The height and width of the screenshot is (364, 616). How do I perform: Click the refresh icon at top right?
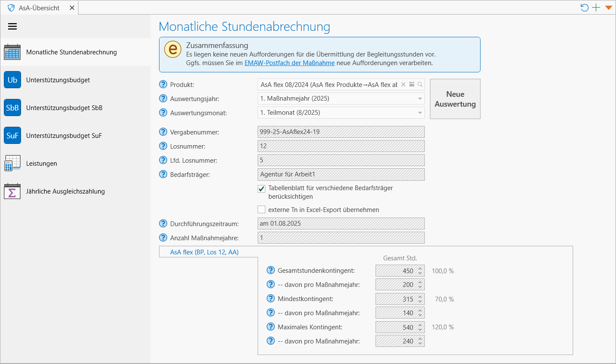(584, 8)
